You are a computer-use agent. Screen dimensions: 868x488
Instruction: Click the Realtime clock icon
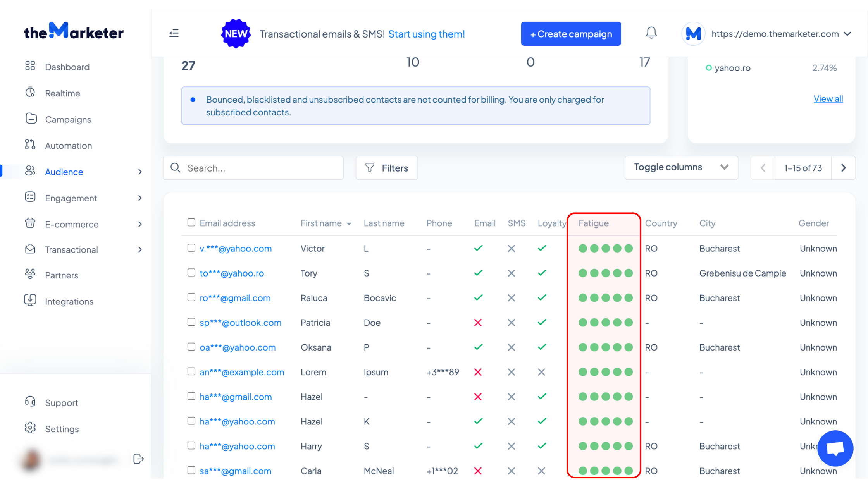30,92
